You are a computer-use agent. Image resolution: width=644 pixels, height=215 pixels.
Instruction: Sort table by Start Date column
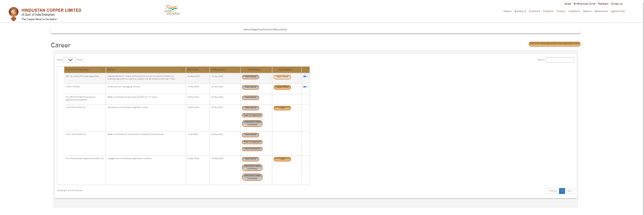click(197, 70)
